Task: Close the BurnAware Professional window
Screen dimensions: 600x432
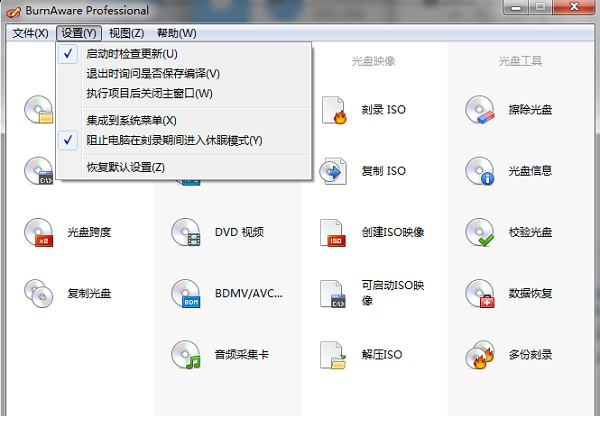Action: click(574, 7)
